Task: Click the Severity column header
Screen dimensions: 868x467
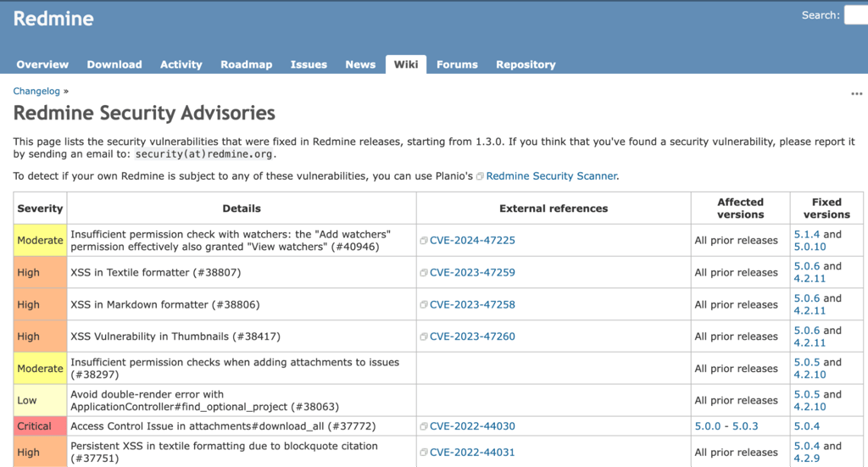Action: point(40,208)
